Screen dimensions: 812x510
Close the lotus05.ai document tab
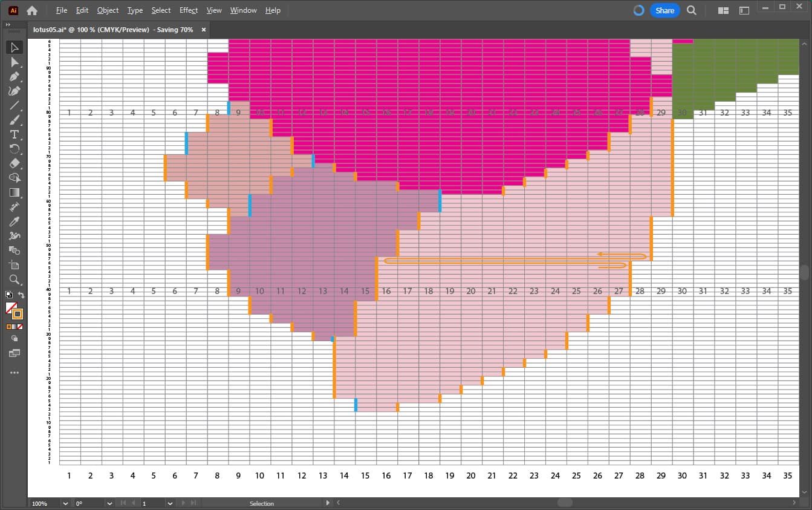(x=204, y=30)
